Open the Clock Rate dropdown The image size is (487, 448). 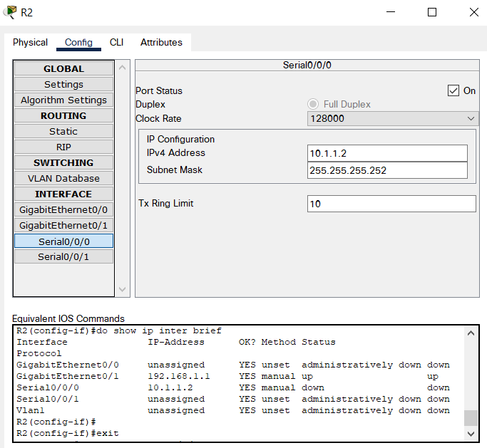tap(393, 118)
